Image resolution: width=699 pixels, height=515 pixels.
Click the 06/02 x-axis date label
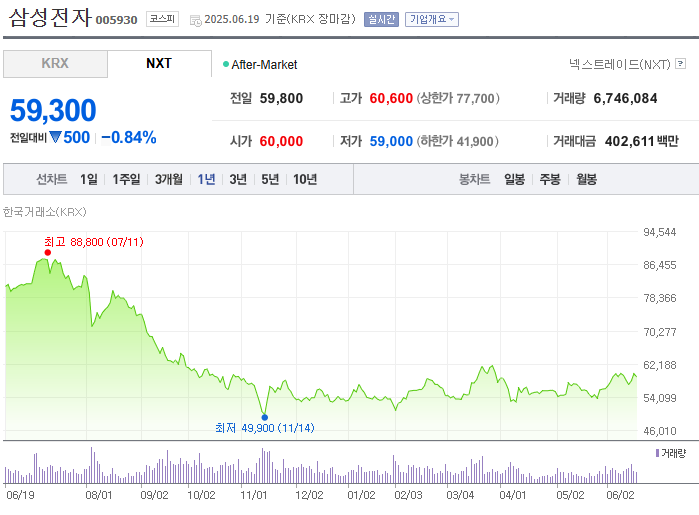click(x=620, y=495)
